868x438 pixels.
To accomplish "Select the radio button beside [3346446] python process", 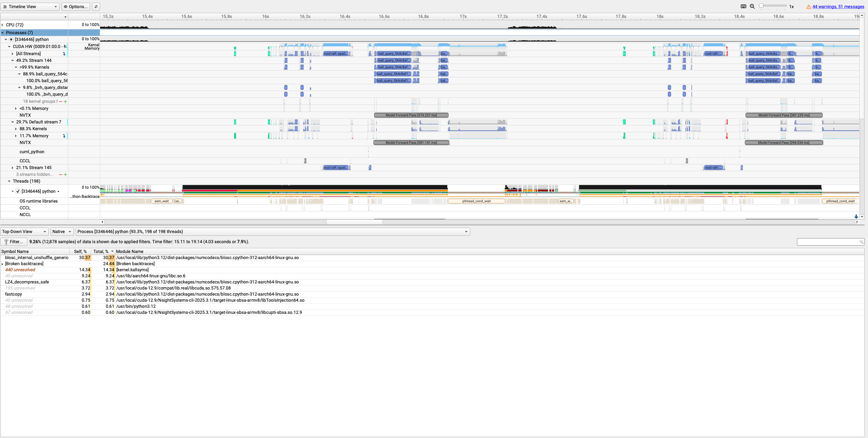I will click(11, 40).
